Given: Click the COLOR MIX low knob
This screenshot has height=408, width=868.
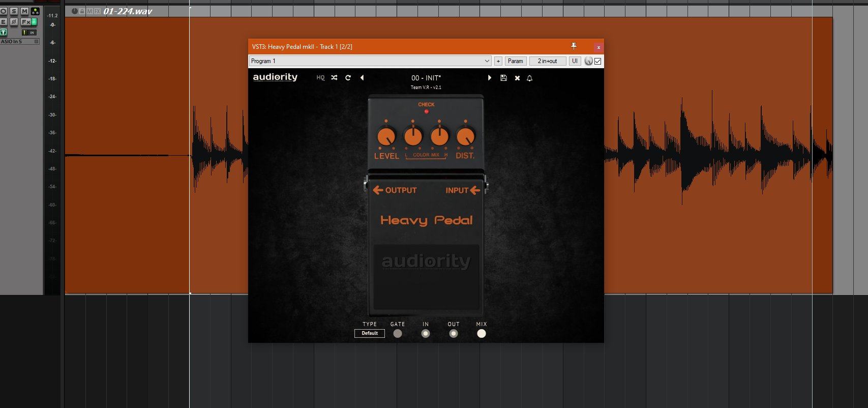Looking at the screenshot, I should tap(413, 136).
